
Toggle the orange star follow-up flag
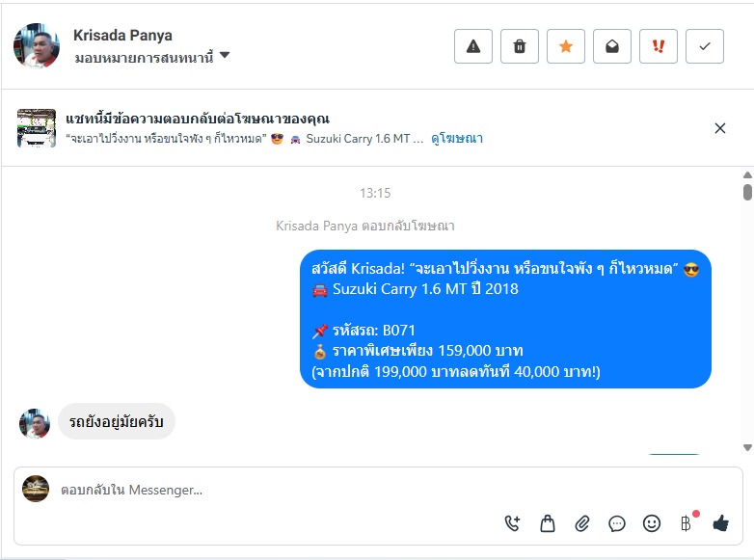[566, 46]
